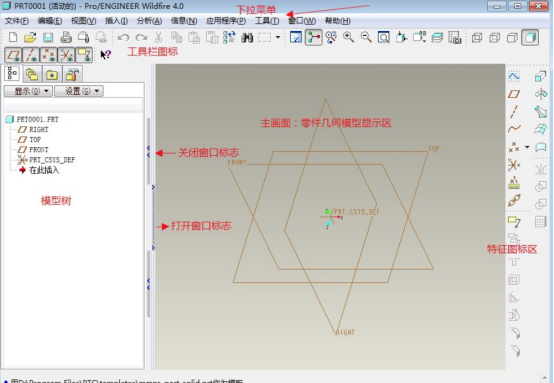This screenshot has width=554, height=383.
Task: Toggle datum points display
Action: [x=49, y=55]
